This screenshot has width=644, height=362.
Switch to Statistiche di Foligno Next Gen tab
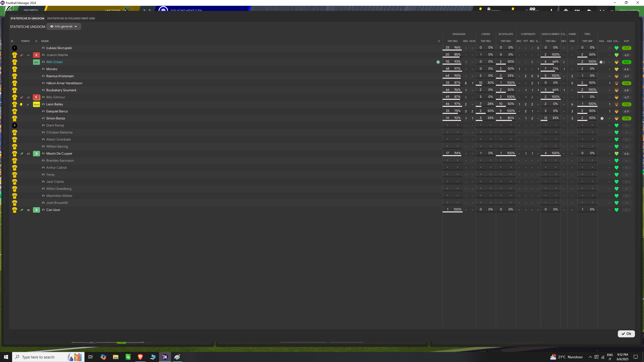71,18
